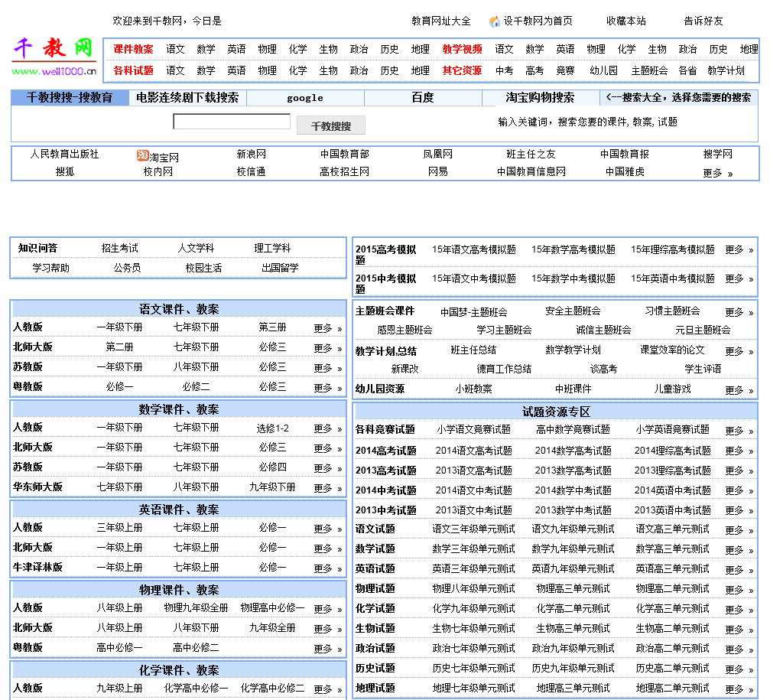Click 高中必修二 in 粤教版 physics row

[196, 648]
